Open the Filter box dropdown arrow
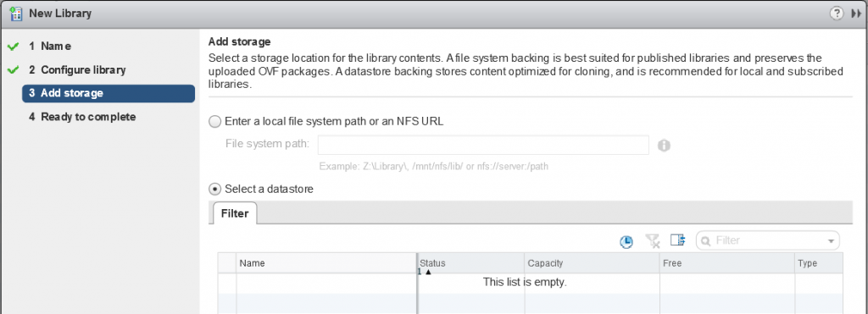This screenshot has height=314, width=868. pyautogui.click(x=831, y=241)
